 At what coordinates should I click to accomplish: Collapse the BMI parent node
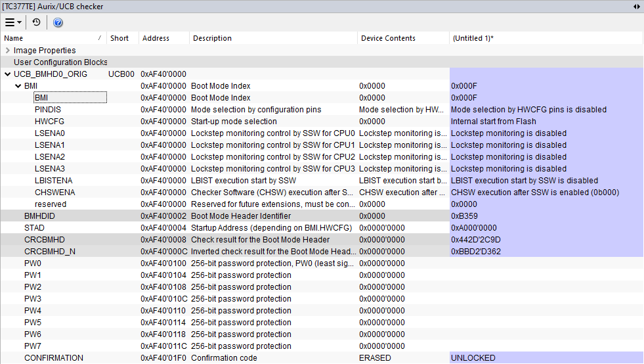pos(18,86)
